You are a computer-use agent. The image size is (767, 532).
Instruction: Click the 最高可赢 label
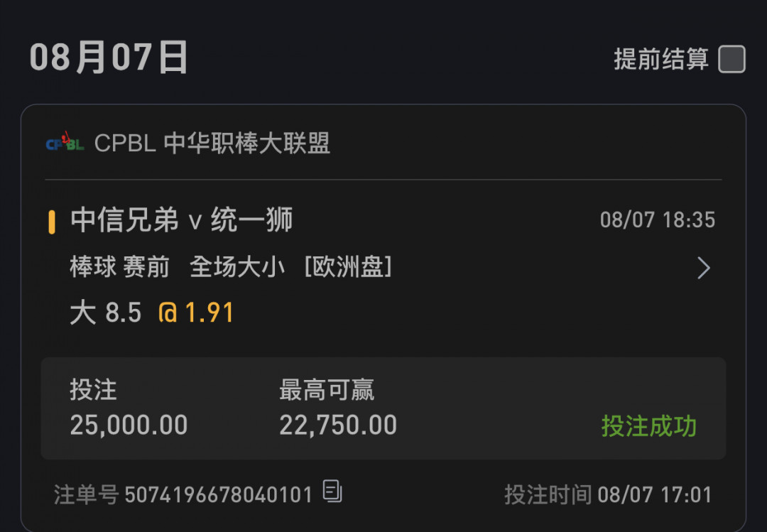(x=327, y=390)
